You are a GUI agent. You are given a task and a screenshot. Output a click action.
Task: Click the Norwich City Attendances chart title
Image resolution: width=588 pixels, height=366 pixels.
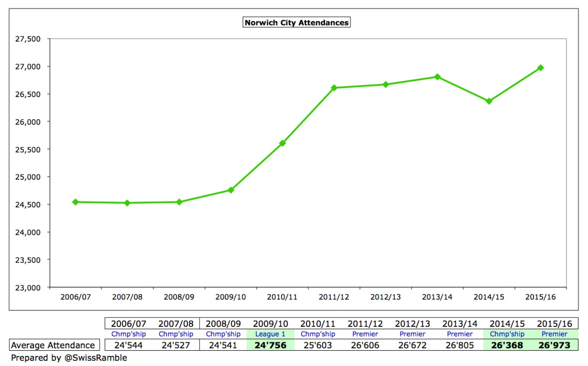(297, 22)
